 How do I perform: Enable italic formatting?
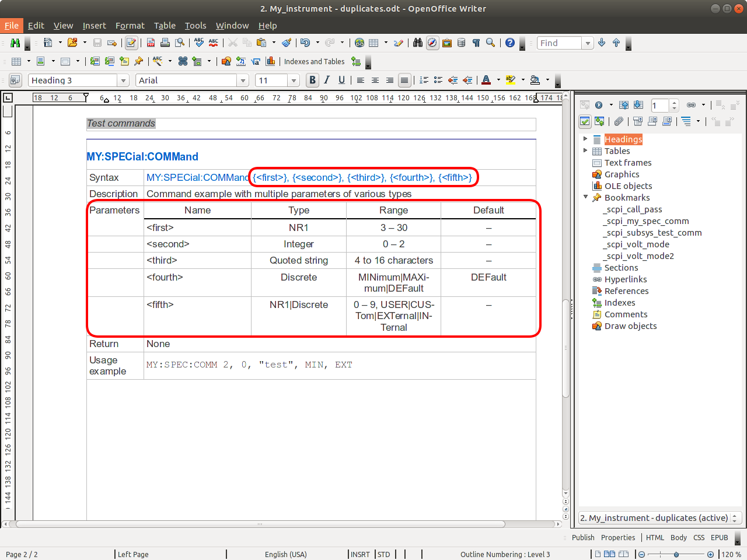click(327, 80)
